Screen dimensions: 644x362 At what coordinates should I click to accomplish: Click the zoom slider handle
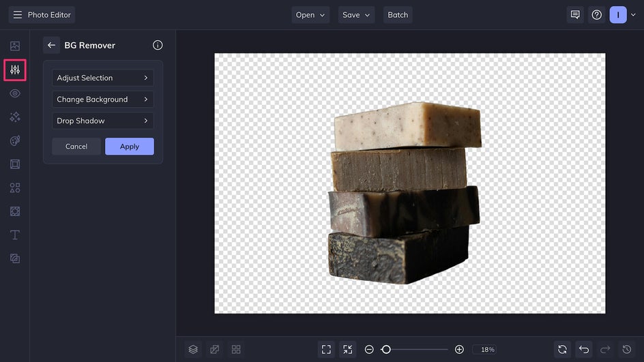[386, 349]
